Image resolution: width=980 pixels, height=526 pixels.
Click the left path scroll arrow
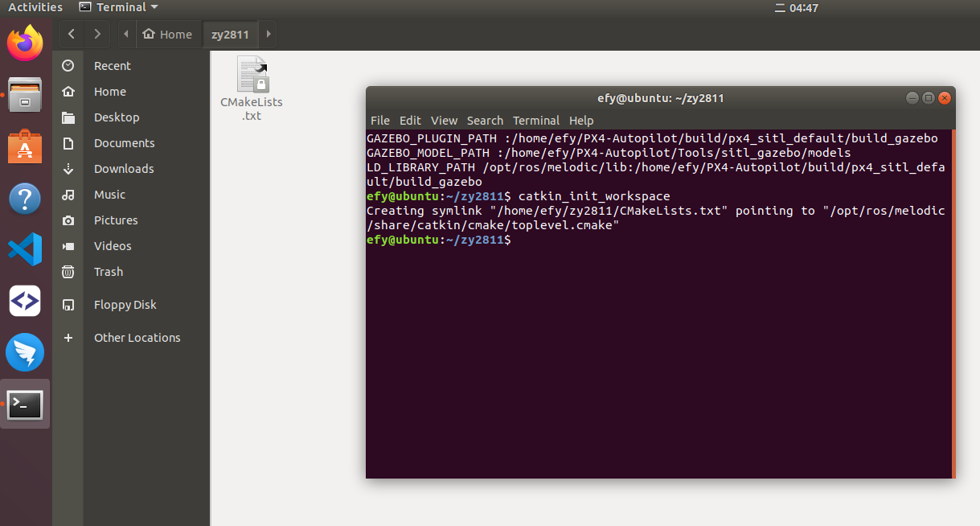pyautogui.click(x=126, y=35)
